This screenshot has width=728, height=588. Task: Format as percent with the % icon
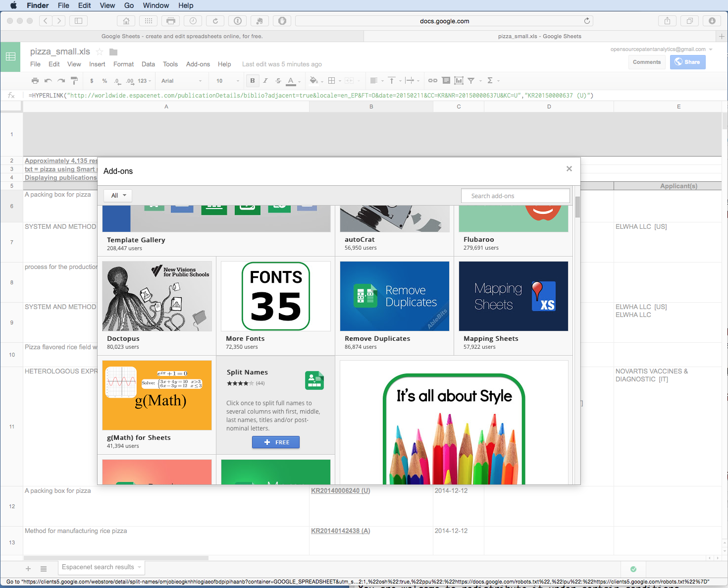[104, 81]
